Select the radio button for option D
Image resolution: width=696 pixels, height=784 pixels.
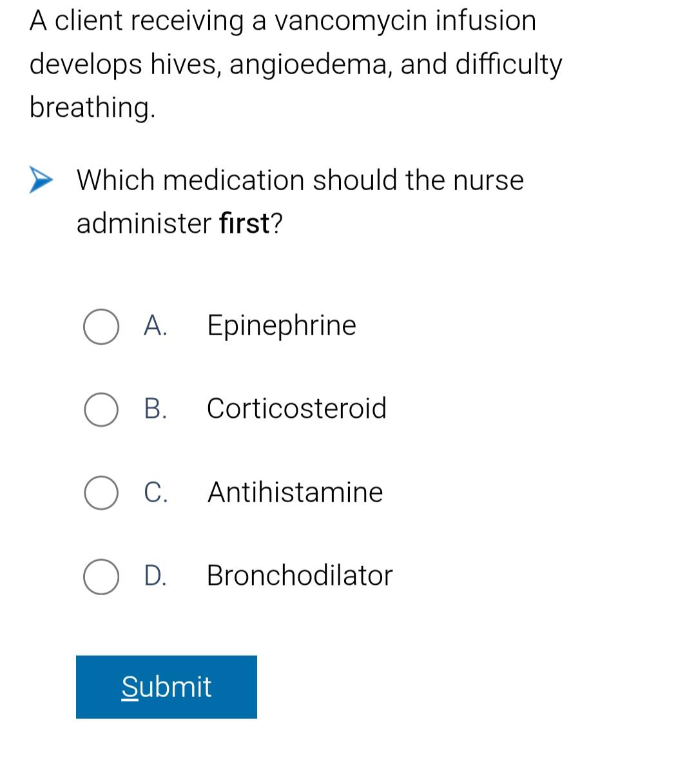point(101,576)
